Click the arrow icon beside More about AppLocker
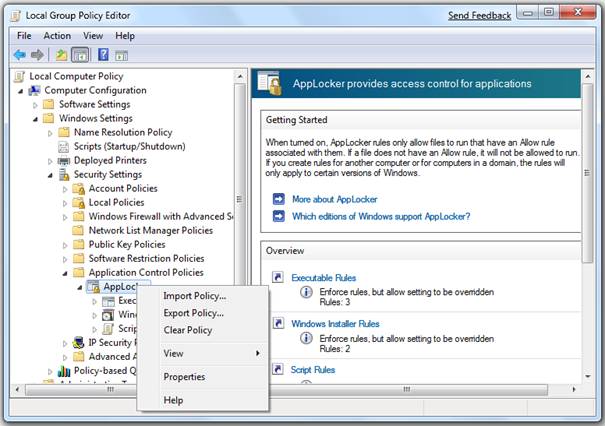This screenshot has width=605, height=426. pos(279,199)
